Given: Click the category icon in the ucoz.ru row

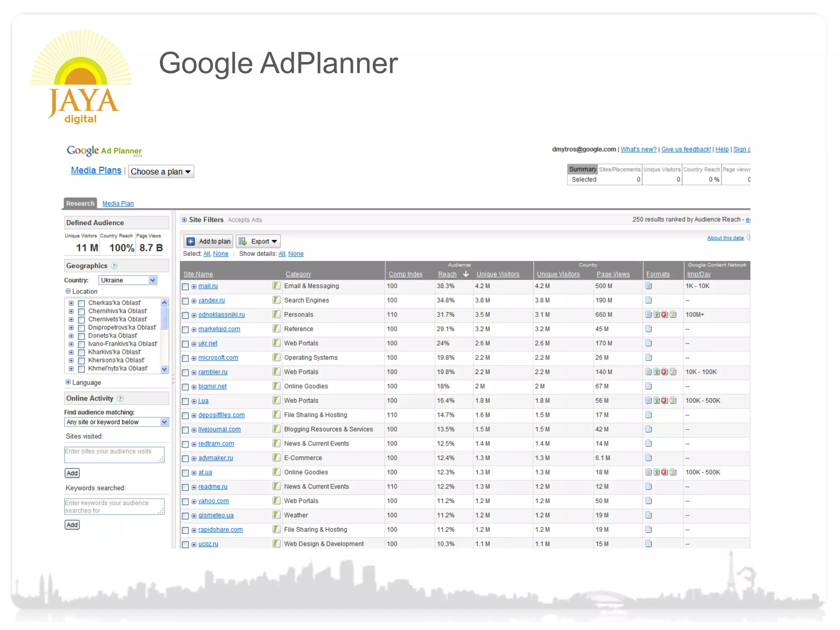Looking at the screenshot, I should coord(276,544).
